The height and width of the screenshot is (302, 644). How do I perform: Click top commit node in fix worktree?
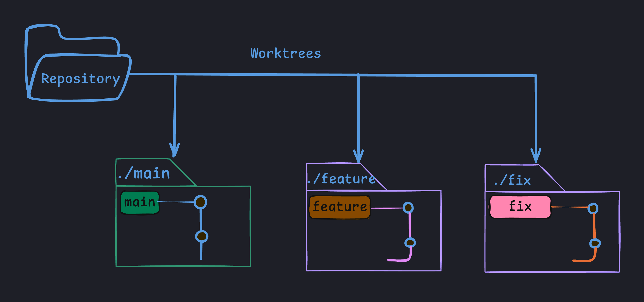593,209
